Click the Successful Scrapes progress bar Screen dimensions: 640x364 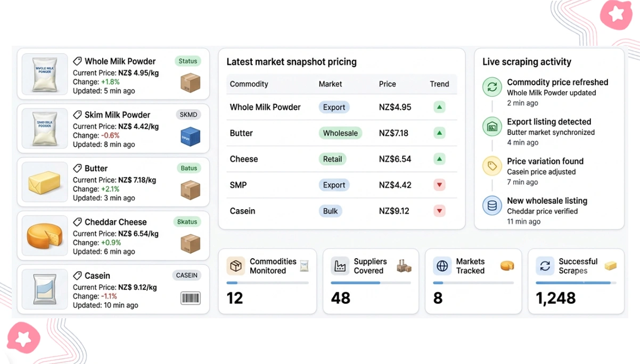576,283
